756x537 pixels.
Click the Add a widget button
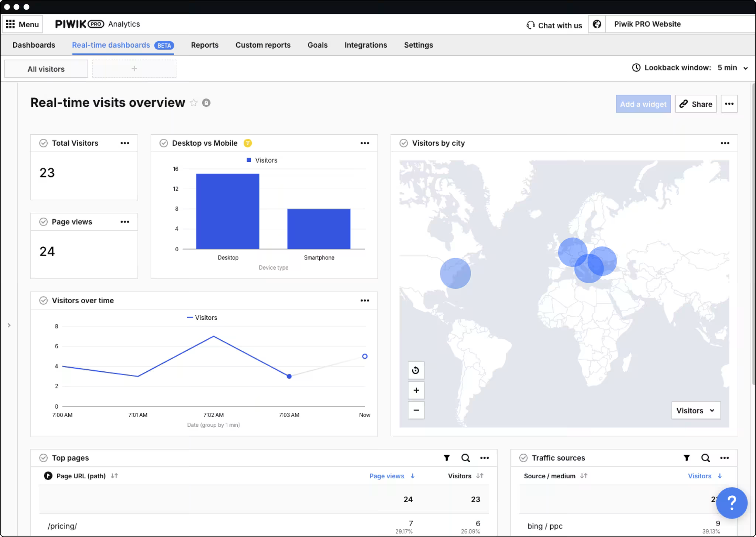pos(643,104)
